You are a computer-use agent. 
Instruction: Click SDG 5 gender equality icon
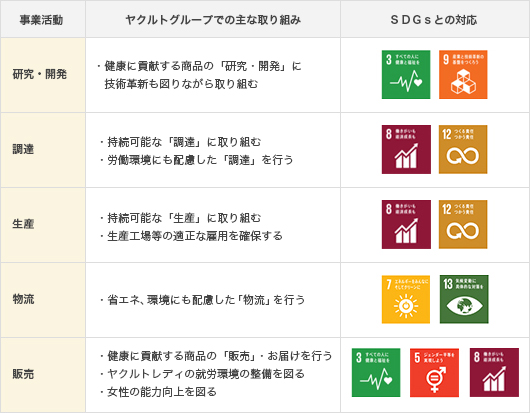(434, 372)
